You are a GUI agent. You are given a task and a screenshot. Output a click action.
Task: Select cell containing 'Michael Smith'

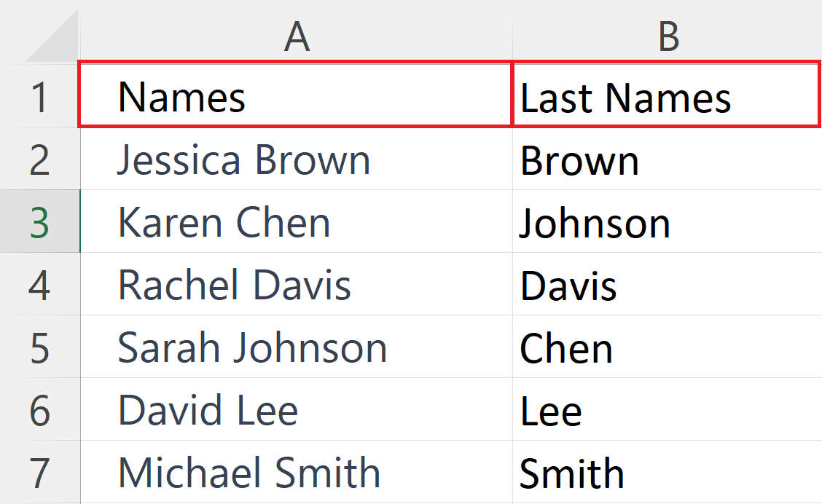(x=296, y=472)
